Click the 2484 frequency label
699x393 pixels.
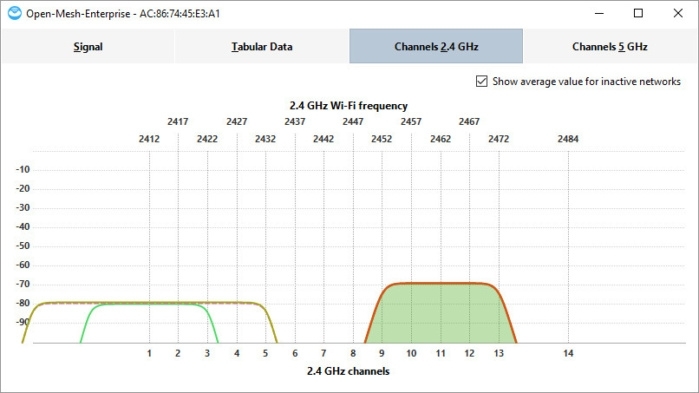click(x=568, y=139)
